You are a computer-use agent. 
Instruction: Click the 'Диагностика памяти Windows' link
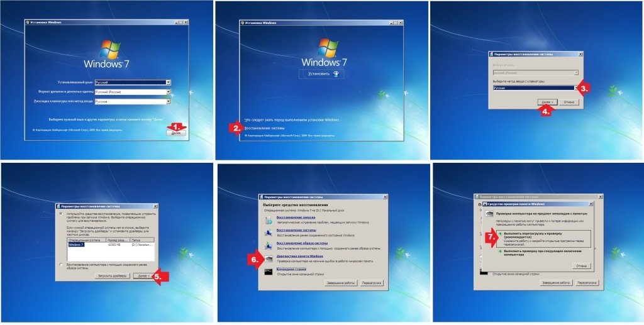click(x=299, y=256)
